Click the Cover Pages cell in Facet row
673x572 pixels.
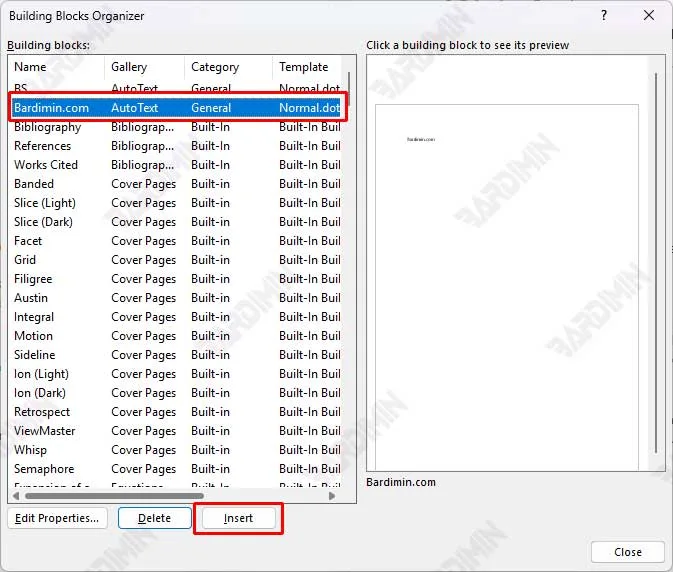tap(143, 241)
